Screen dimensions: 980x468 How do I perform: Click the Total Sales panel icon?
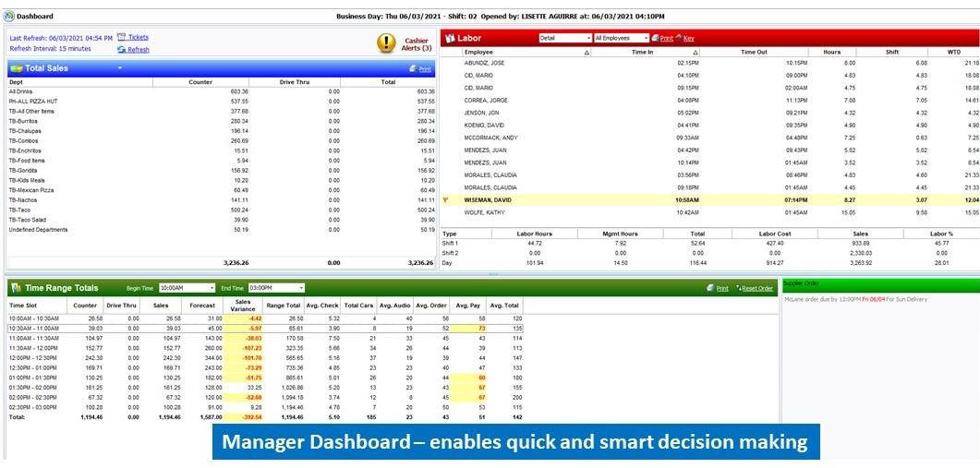pyautogui.click(x=16, y=68)
